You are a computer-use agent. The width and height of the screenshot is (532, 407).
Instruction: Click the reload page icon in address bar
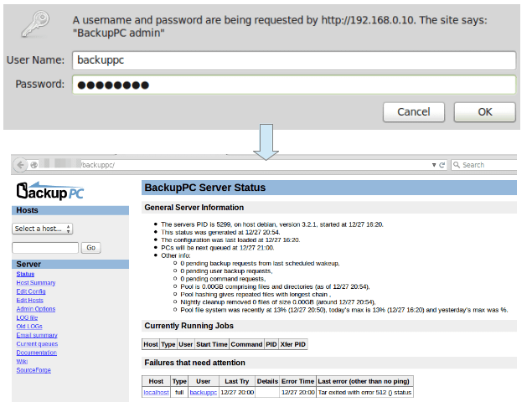pyautogui.click(x=442, y=165)
